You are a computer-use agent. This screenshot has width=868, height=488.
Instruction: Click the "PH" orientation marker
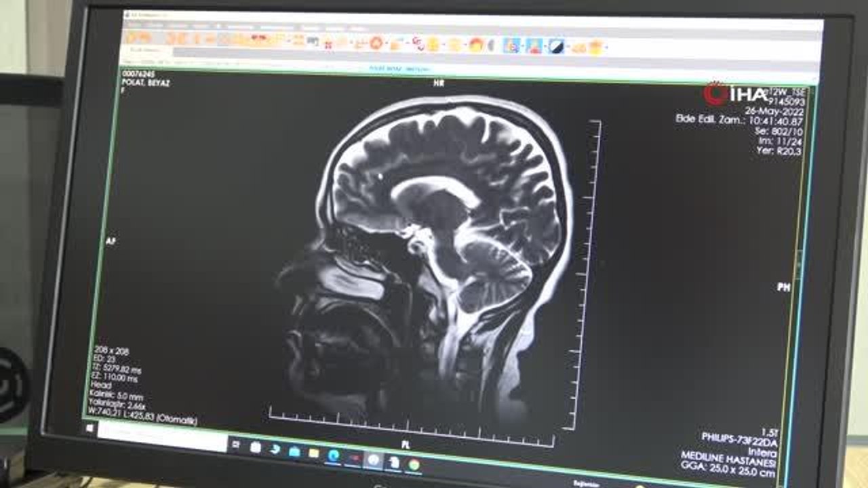(x=783, y=287)
